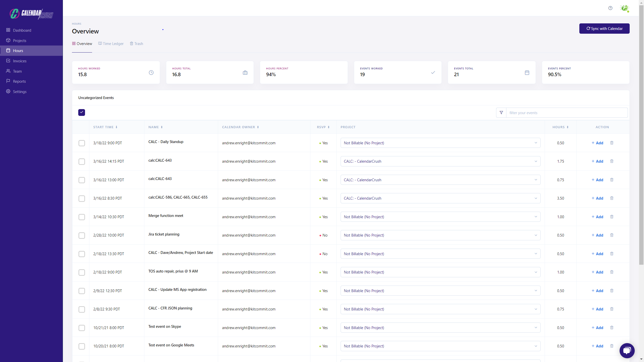This screenshot has height=362, width=644.
Task: Click the CalendarCrush logo
Action: [x=31, y=14]
